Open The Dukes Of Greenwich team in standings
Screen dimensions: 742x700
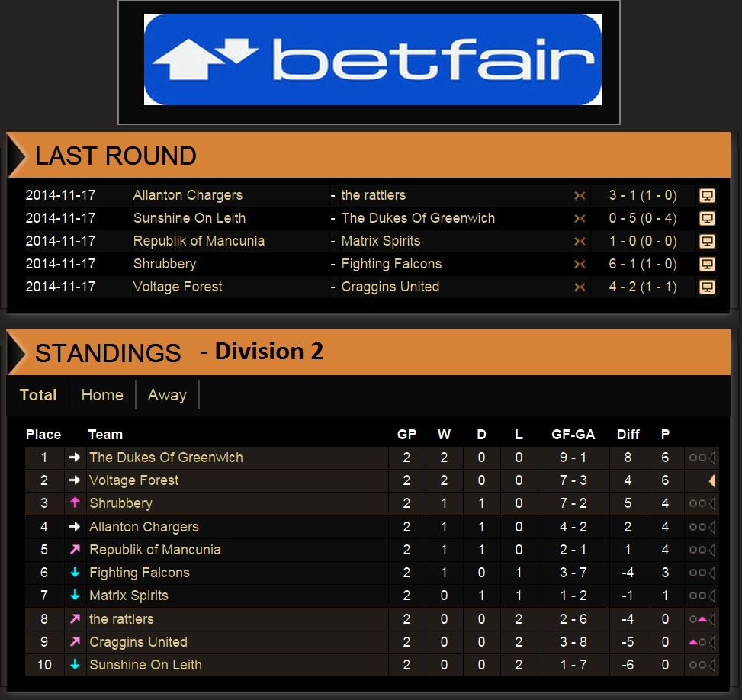coord(166,458)
